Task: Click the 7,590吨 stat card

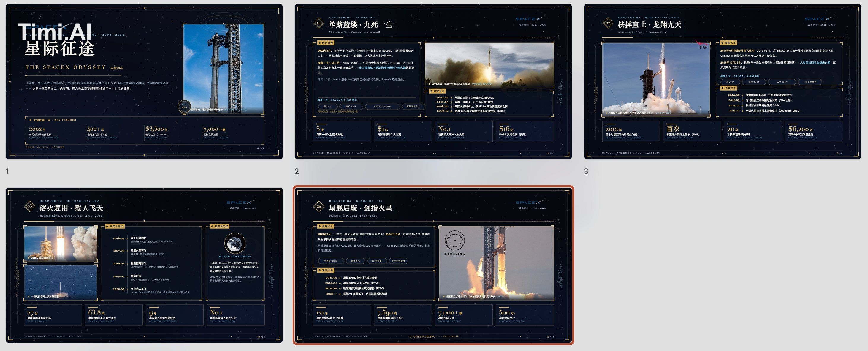Action: [403, 314]
